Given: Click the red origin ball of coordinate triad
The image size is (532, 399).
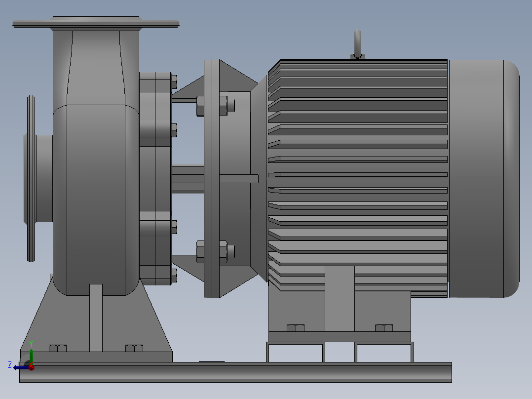Looking at the screenshot, I should pos(31,367).
